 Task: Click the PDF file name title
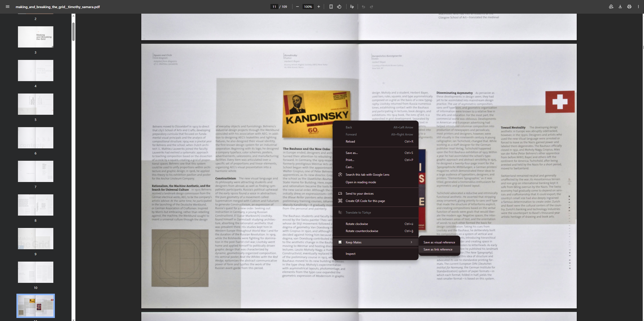58,7
